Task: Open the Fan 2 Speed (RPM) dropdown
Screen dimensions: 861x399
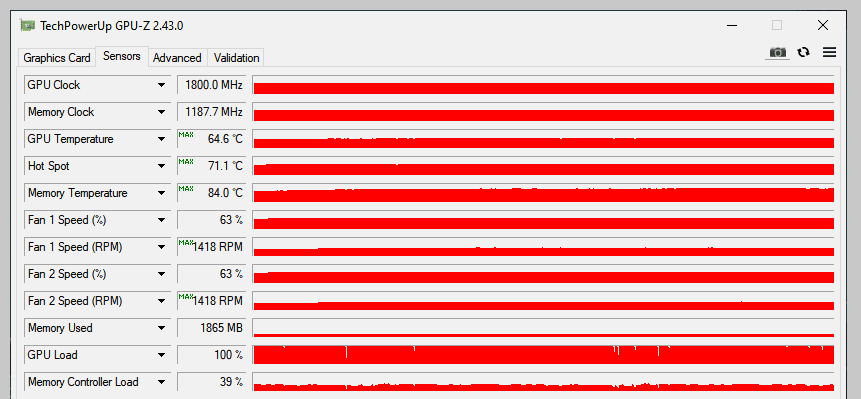Action: point(161,301)
